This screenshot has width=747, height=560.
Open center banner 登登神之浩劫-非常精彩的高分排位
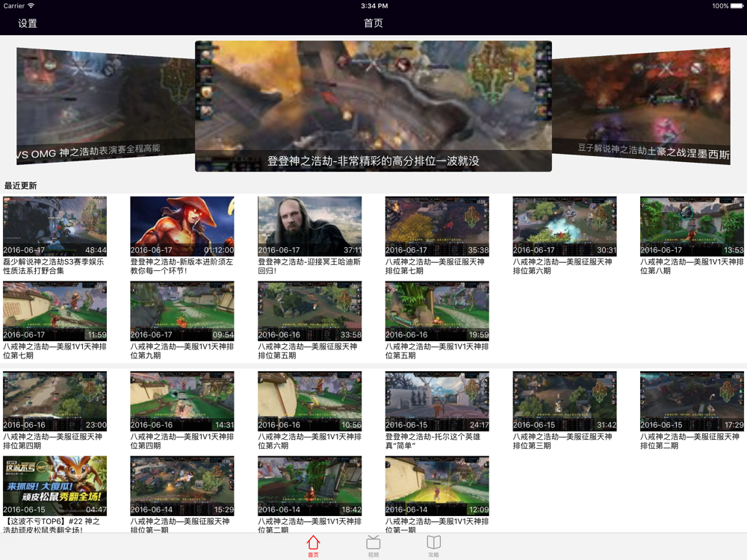[x=373, y=106]
